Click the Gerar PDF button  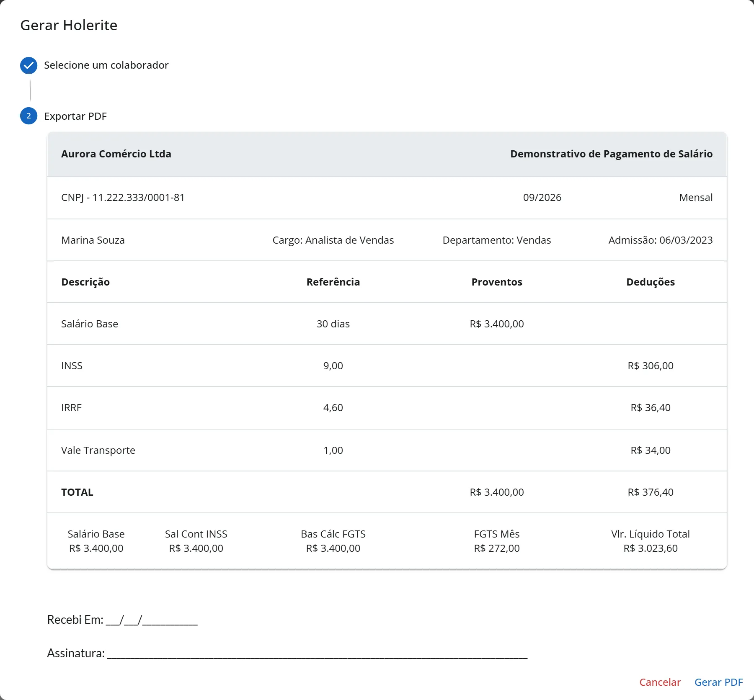718,682
